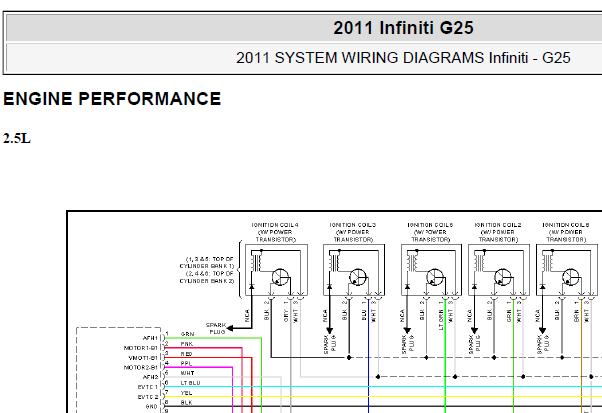Click the "GRY" wire label below Ignition Coil 4

(286, 315)
